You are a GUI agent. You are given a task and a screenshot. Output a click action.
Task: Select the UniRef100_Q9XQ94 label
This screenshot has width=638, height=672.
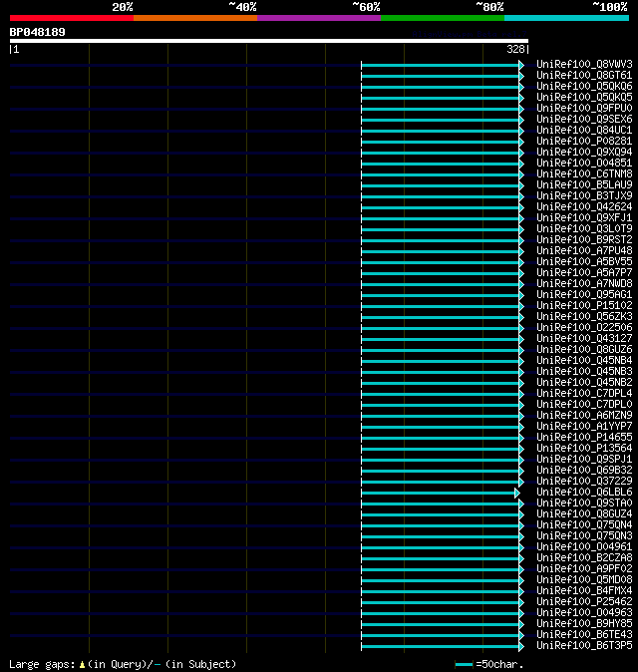click(584, 153)
